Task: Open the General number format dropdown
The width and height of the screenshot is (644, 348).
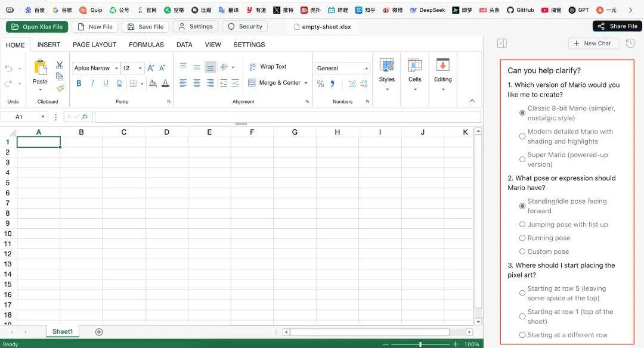Action: (x=366, y=69)
